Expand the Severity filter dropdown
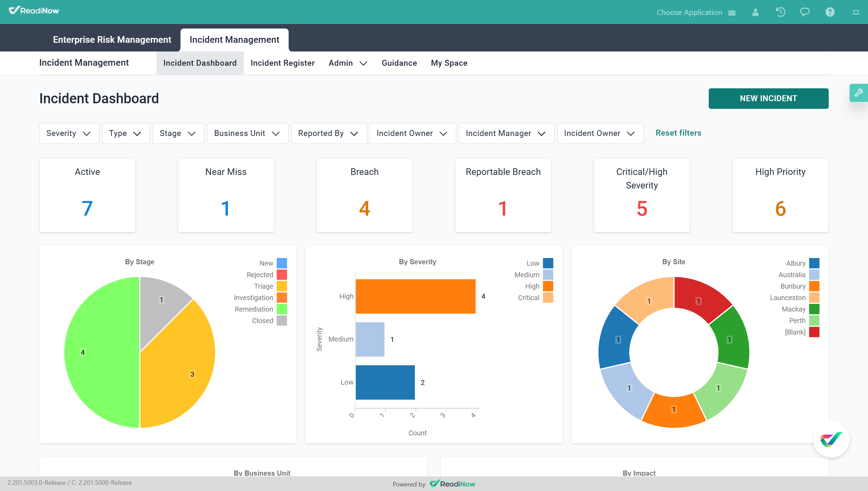The height and width of the screenshot is (491, 868). point(69,133)
